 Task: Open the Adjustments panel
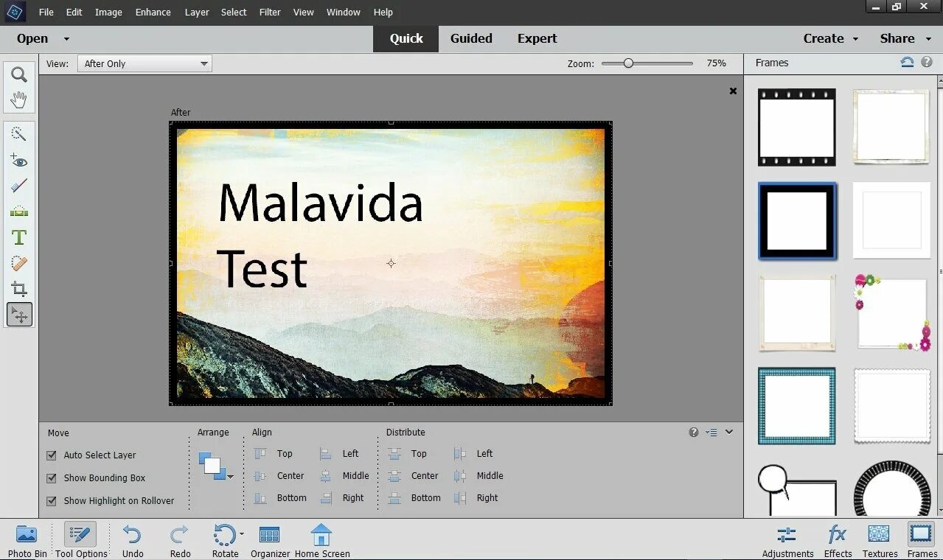tap(787, 540)
